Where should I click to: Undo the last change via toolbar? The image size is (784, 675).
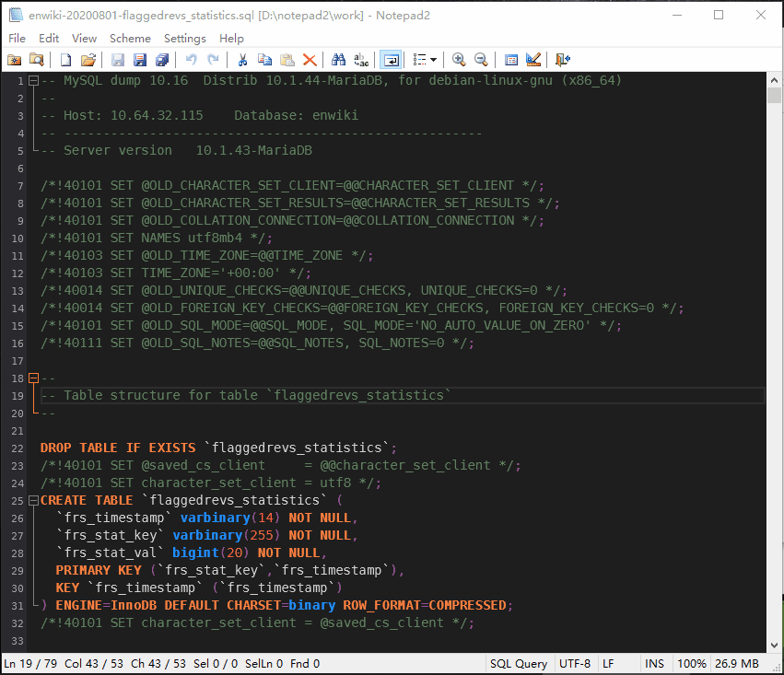tap(193, 59)
